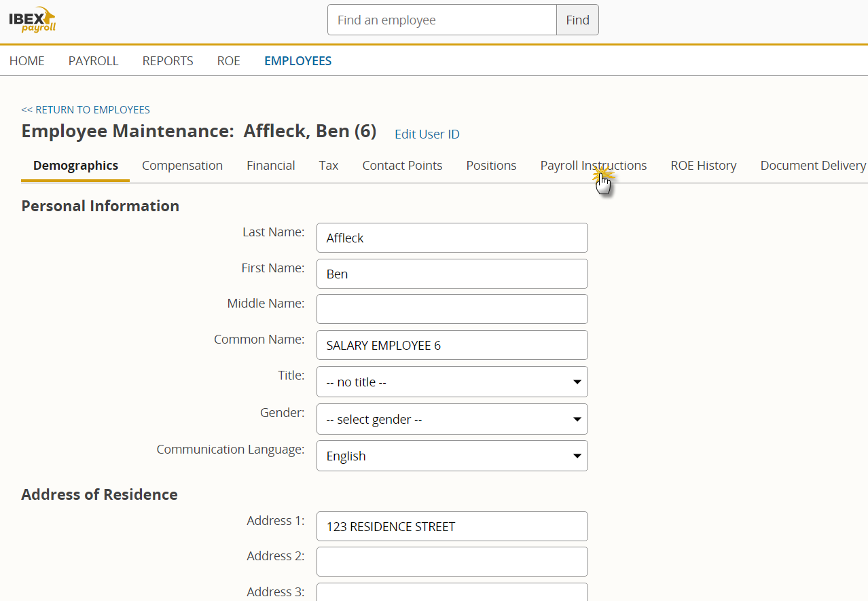Expand the Title dropdown
Image resolution: width=868 pixels, height=601 pixels.
[x=452, y=382]
